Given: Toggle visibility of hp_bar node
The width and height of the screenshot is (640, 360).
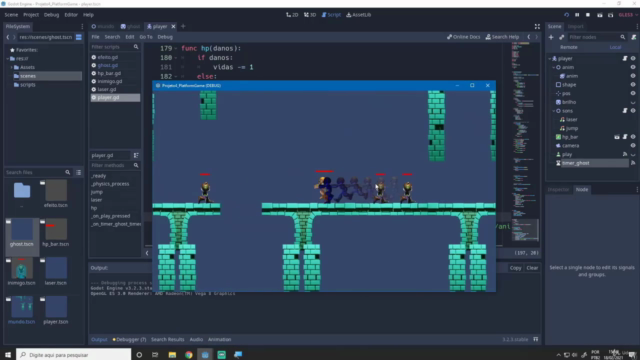Looking at the screenshot, I should [633, 137].
